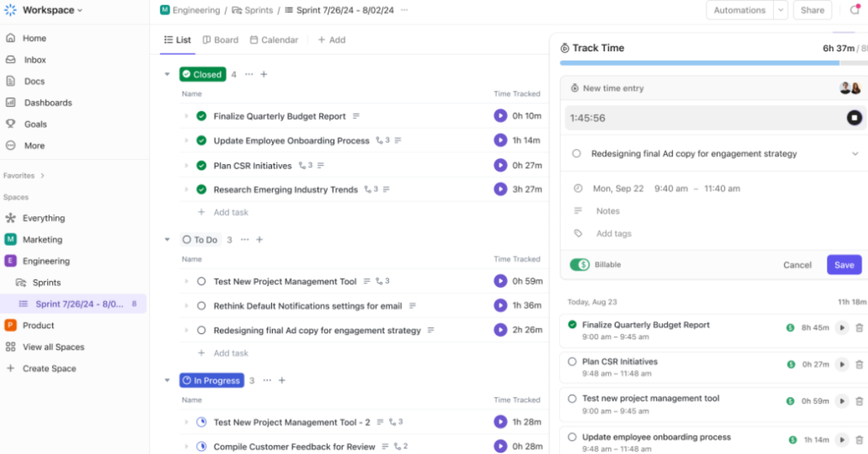Stop the running 1:45:56 timer
Screen dimensions: 868x454
(854, 118)
